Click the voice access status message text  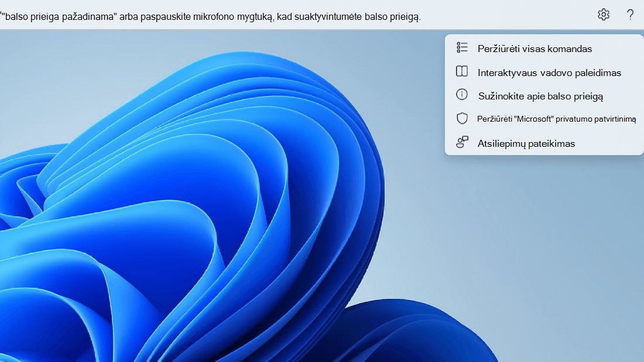point(210,17)
